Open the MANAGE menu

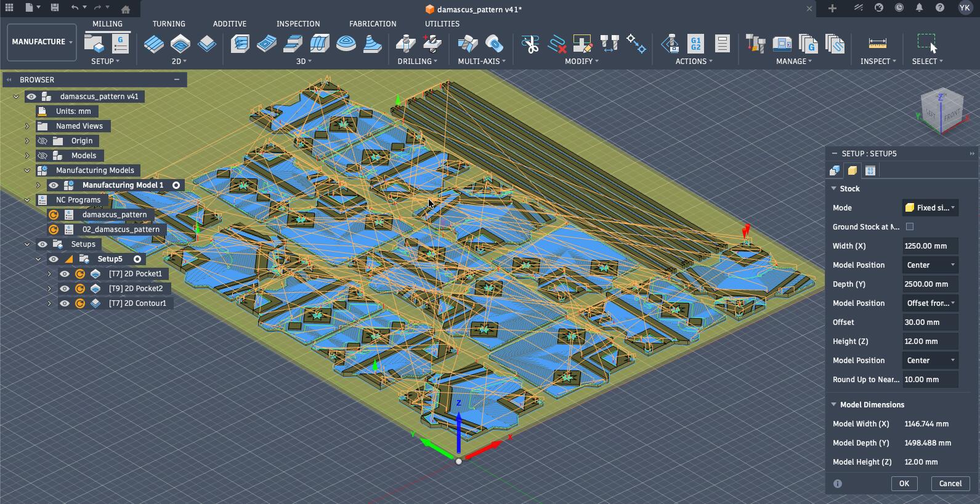(x=794, y=61)
